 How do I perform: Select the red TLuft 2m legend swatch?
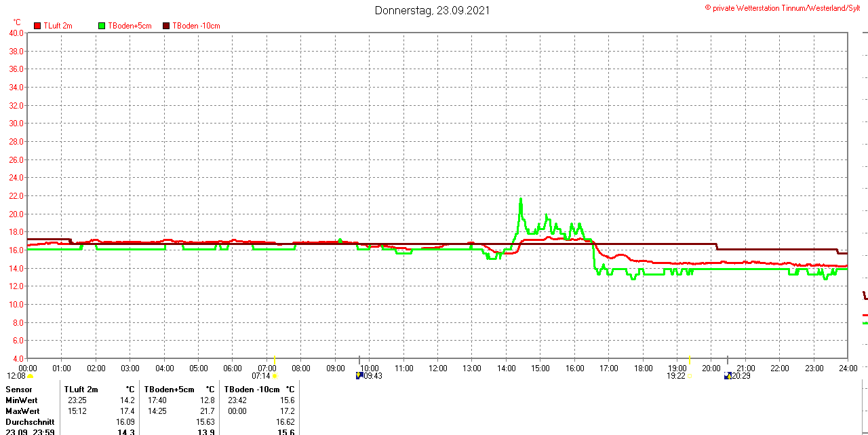37,26
